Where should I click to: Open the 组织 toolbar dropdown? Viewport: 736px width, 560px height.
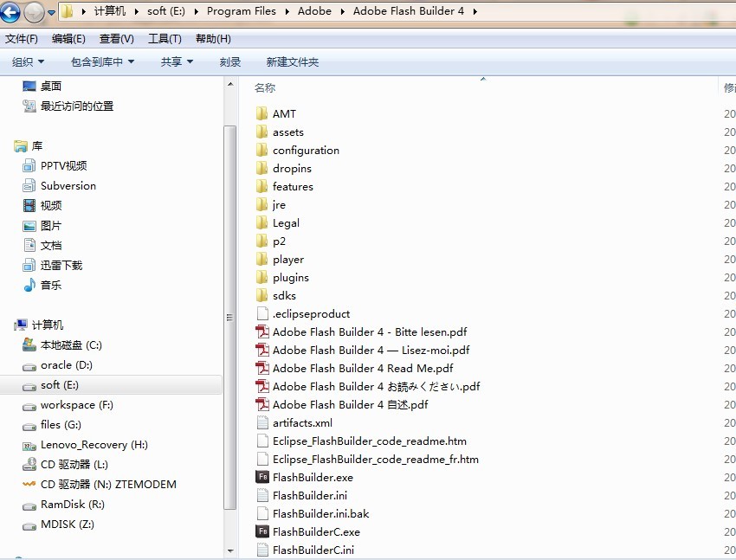tap(29, 62)
